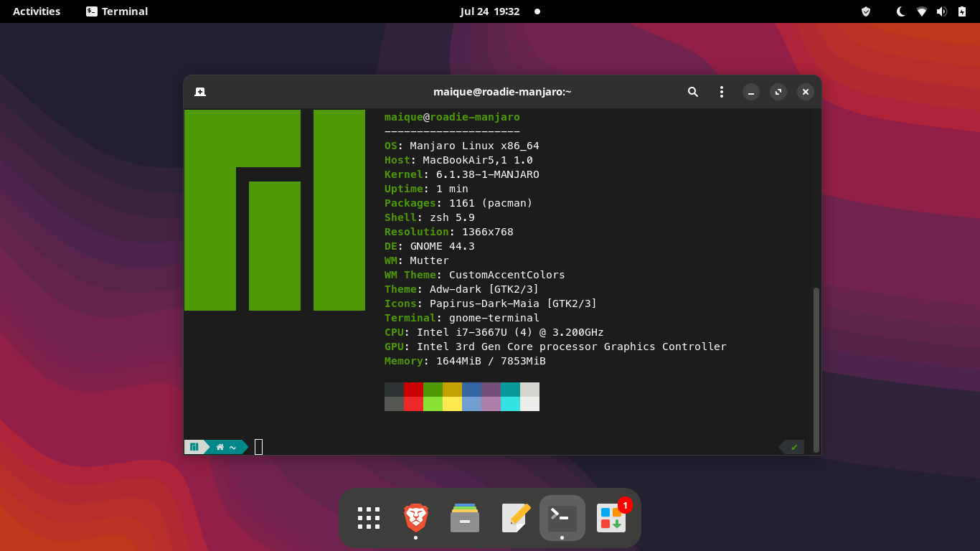Open the terminal three-dot menu

point(722,92)
